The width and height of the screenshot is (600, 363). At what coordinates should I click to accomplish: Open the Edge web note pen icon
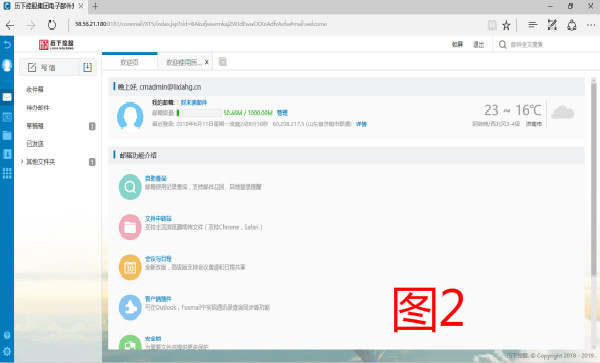point(552,25)
